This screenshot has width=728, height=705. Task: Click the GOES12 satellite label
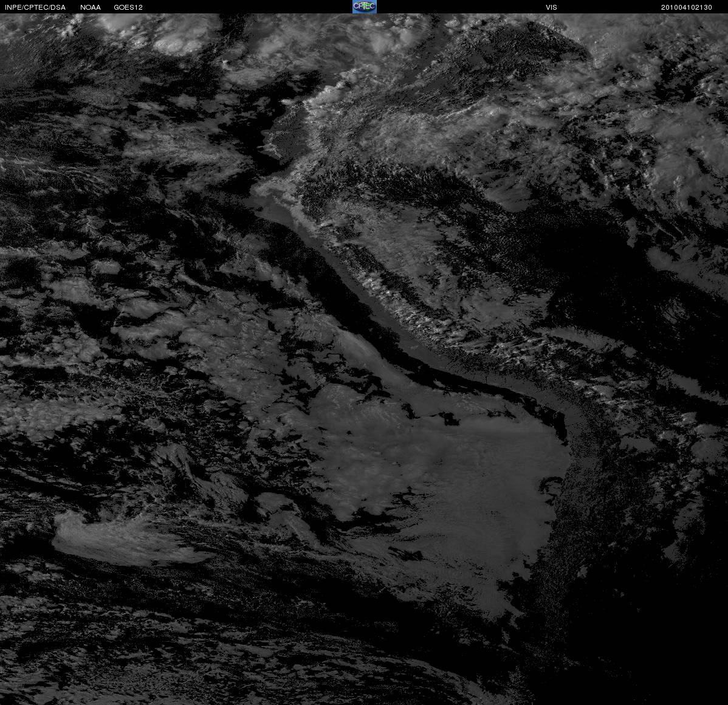pyautogui.click(x=128, y=7)
